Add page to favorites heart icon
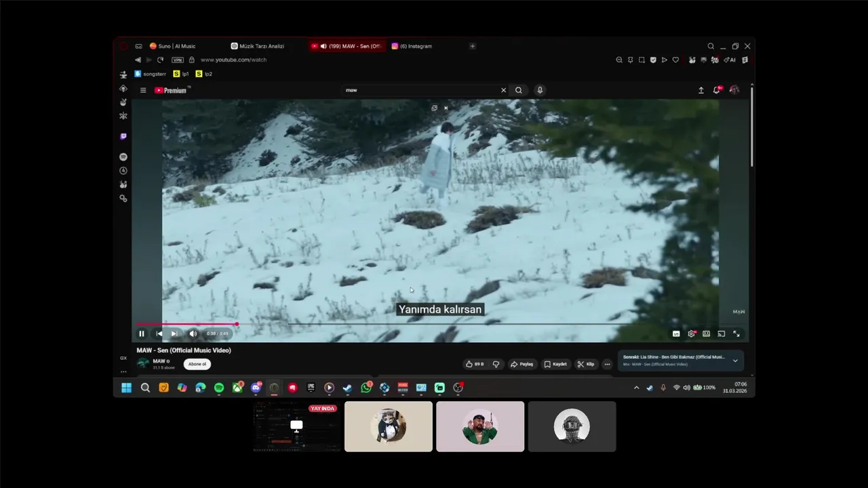The width and height of the screenshot is (868, 488). click(675, 60)
